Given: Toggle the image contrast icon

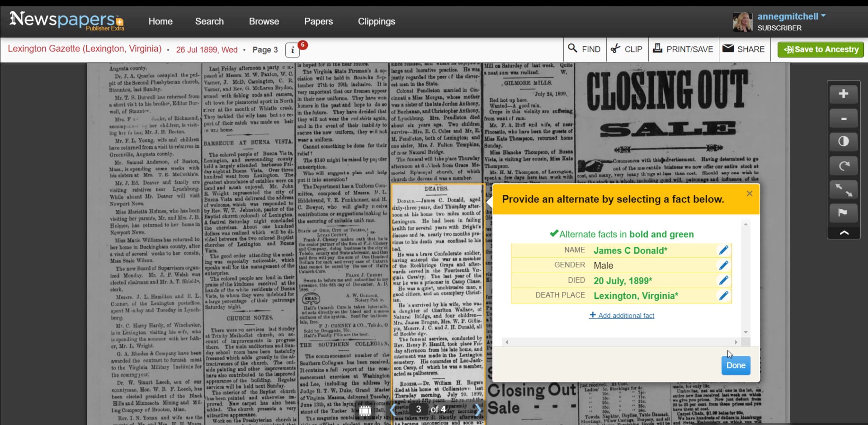Looking at the screenshot, I should point(844,142).
